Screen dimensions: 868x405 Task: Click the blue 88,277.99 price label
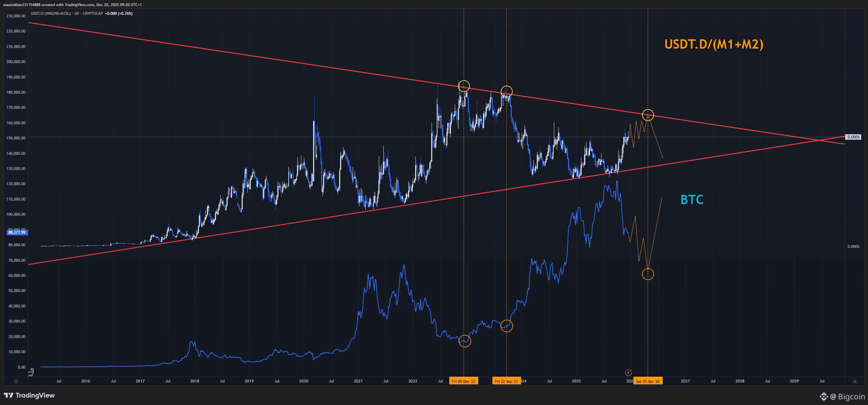pos(17,232)
